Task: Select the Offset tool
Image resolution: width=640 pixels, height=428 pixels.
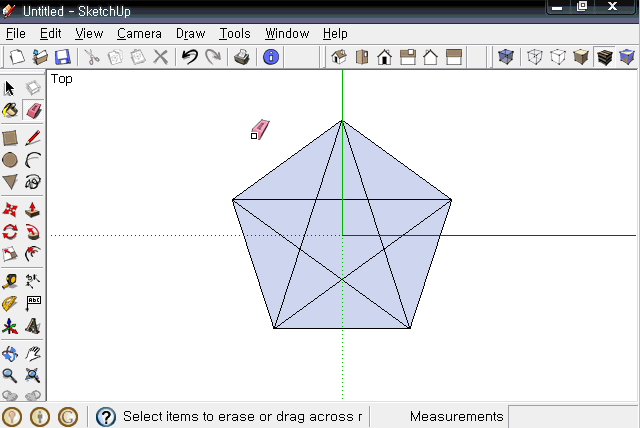Action: coord(33,254)
